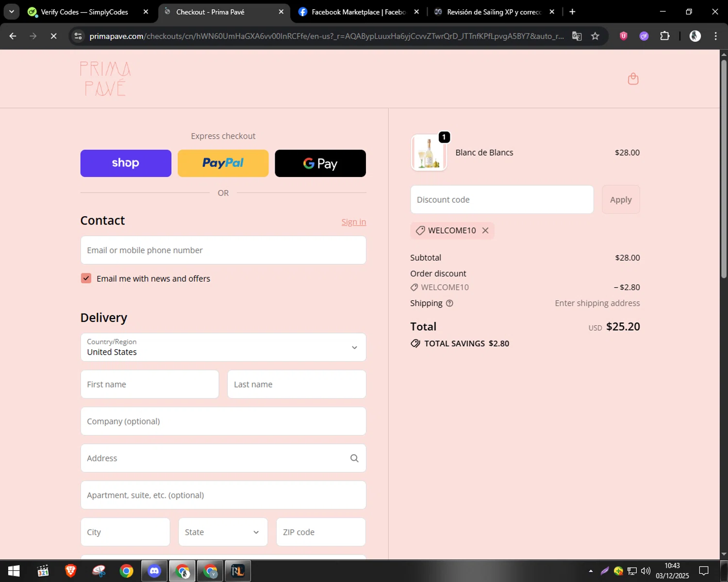This screenshot has width=728, height=582.
Task: Open the taskbar volume icon
Action: click(x=645, y=571)
